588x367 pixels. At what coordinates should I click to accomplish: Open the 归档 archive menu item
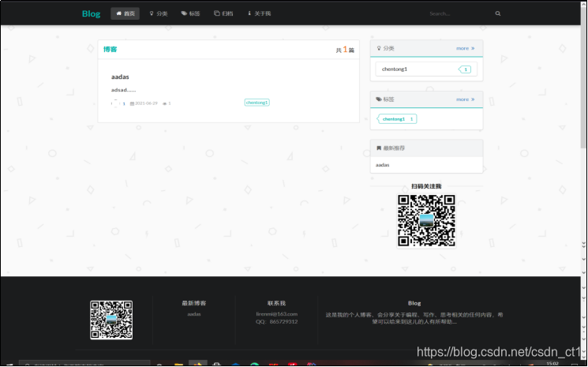point(223,13)
